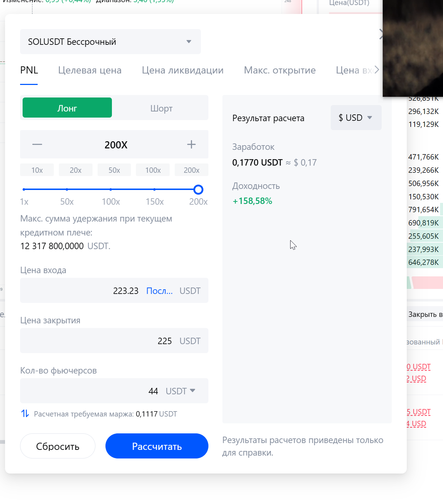Switch to the Шорт position

tap(161, 108)
